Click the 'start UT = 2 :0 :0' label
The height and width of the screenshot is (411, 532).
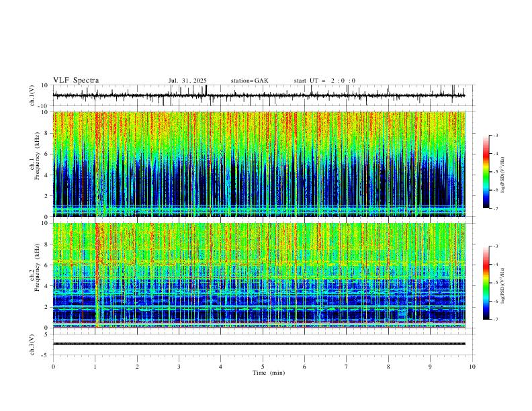324,81
